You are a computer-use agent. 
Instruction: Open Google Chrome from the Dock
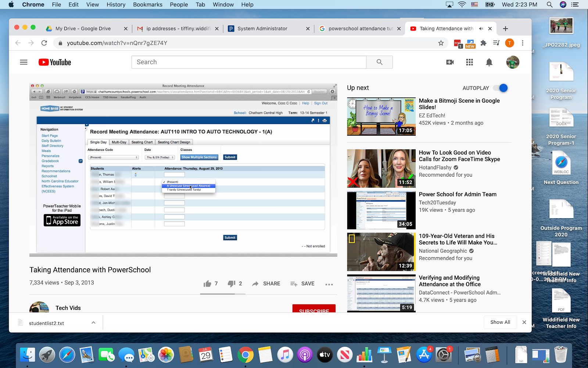[x=245, y=355]
